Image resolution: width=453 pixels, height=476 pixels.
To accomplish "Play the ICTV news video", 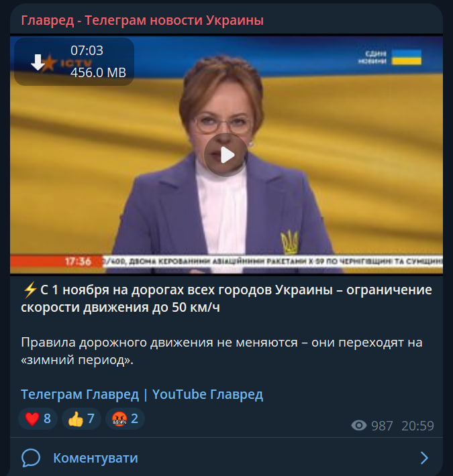I will pos(226,155).
